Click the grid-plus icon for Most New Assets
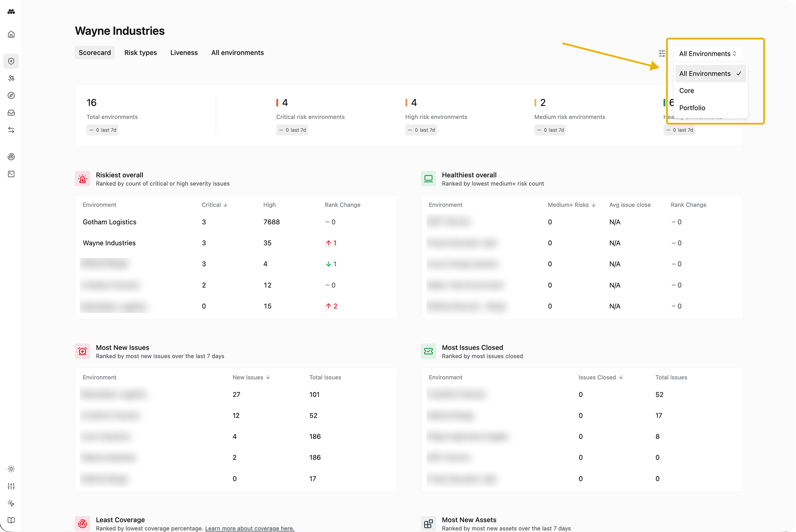 (428, 524)
